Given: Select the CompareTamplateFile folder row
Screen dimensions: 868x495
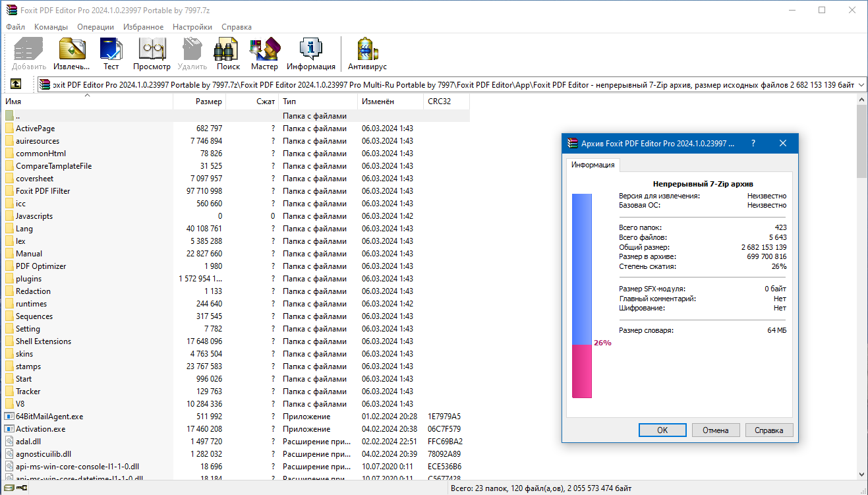Looking at the screenshot, I should pyautogui.click(x=236, y=166).
